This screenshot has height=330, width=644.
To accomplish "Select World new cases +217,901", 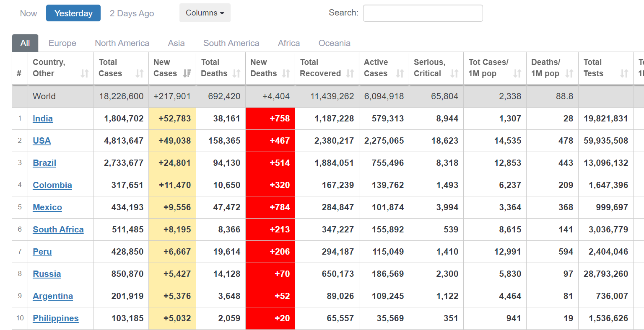I will [172, 96].
